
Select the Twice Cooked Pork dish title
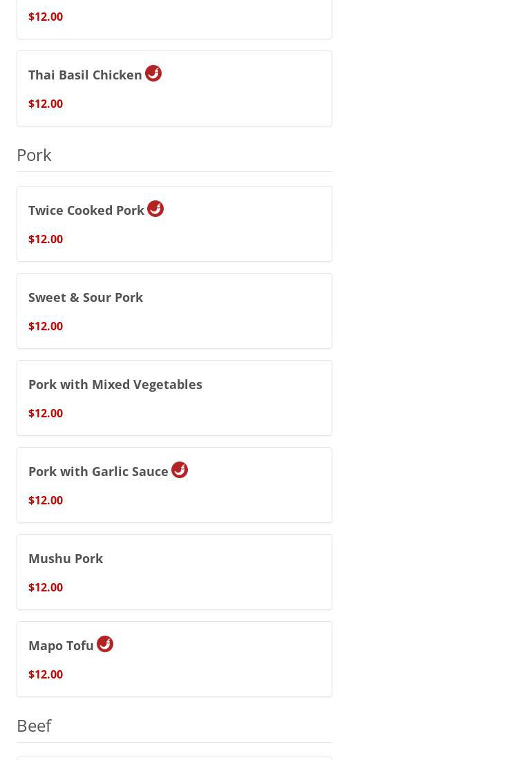point(86,210)
